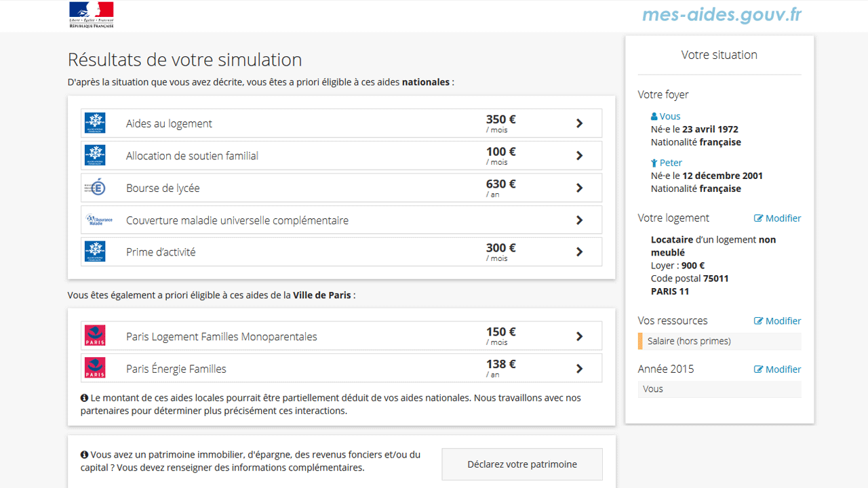Click the child icon next to Peter
Viewport: 868px width, 488px height.
click(654, 163)
